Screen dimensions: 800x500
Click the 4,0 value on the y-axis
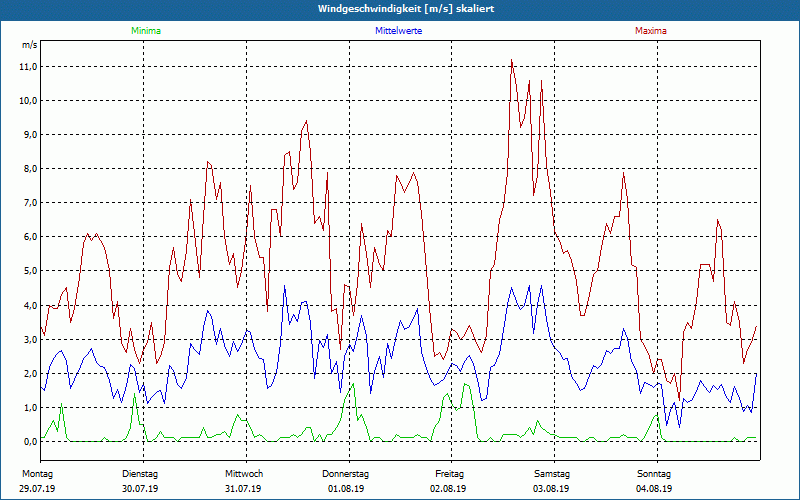[x=30, y=306]
